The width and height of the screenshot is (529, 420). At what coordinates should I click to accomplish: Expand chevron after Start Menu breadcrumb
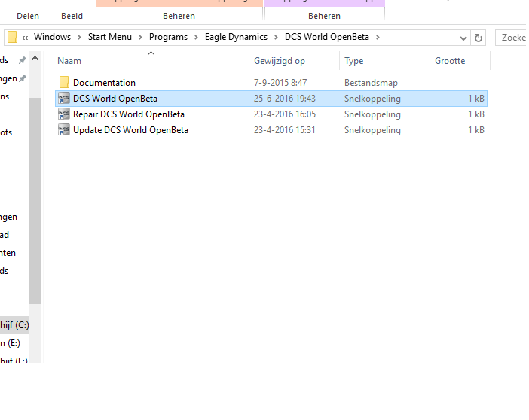pos(140,38)
